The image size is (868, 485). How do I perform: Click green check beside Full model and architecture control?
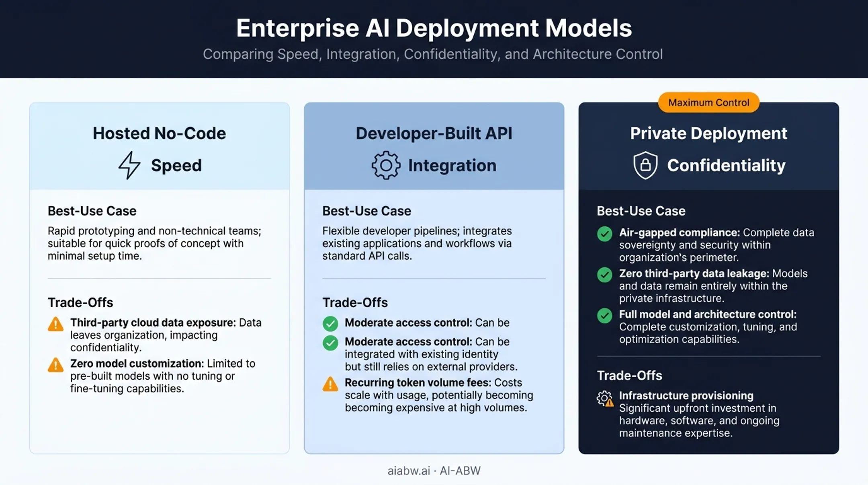click(604, 316)
